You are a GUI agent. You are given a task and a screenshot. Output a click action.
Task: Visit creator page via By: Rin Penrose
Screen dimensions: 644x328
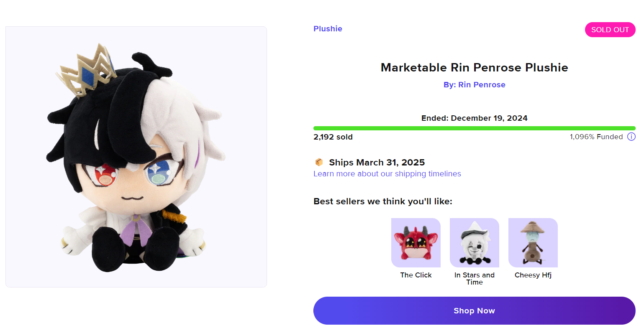(x=474, y=85)
